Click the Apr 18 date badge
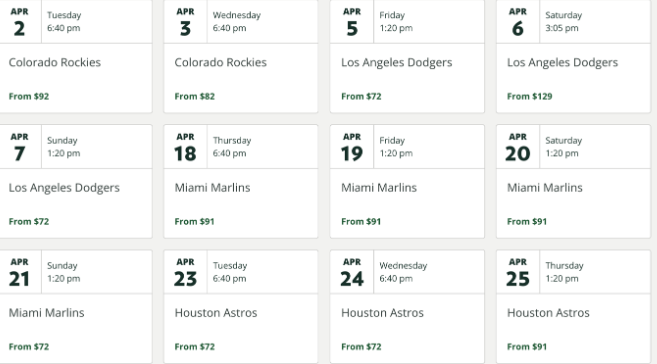 click(185, 148)
